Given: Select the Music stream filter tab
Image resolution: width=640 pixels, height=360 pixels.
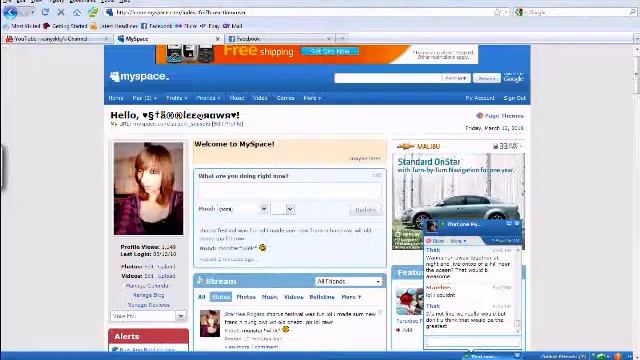Looking at the screenshot, I should coord(269,297).
